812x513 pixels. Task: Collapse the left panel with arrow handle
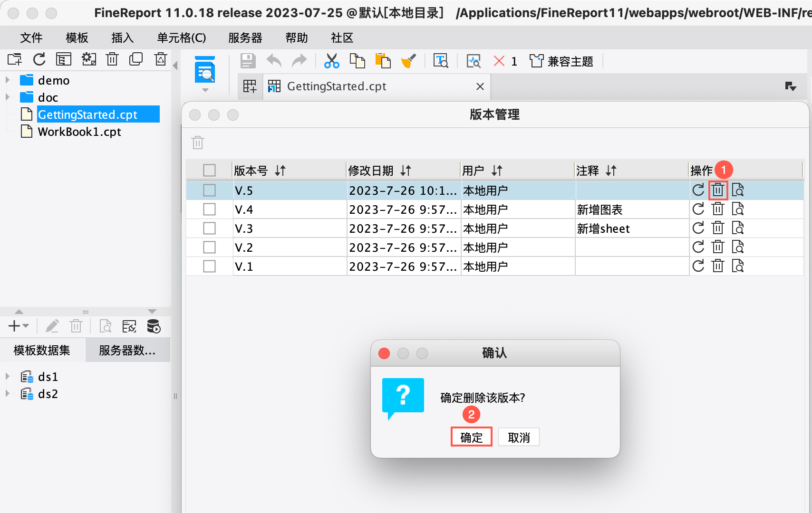click(175, 65)
